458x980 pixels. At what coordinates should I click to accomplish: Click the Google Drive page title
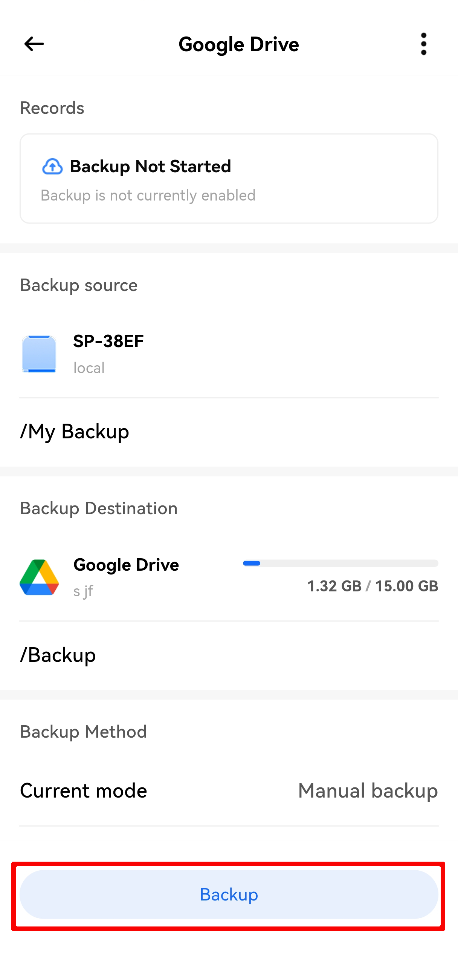pos(239,44)
